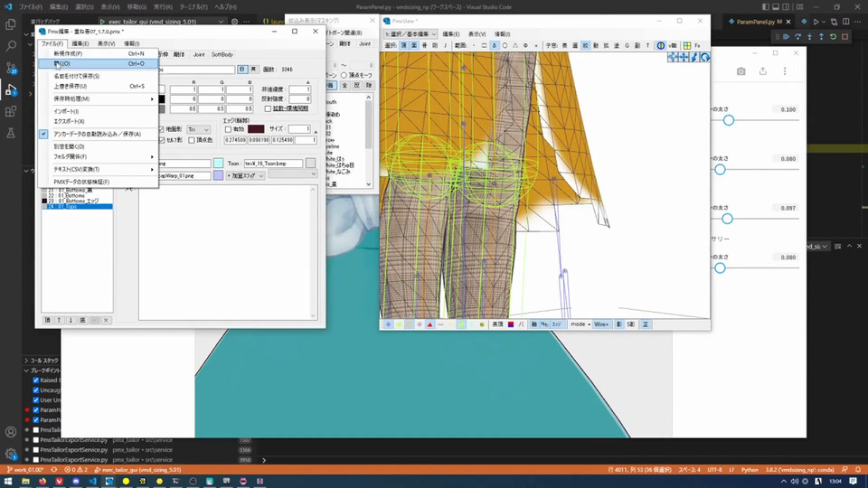Toggle the 有効 edge checkbox
The width and height of the screenshot is (868, 488).
click(x=229, y=129)
